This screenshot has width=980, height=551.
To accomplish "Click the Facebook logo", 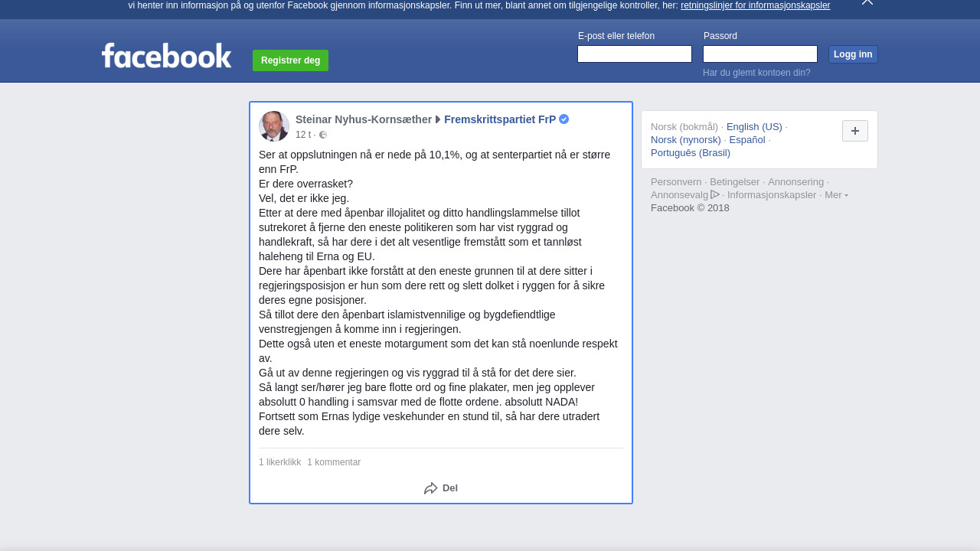I will 166,56.
